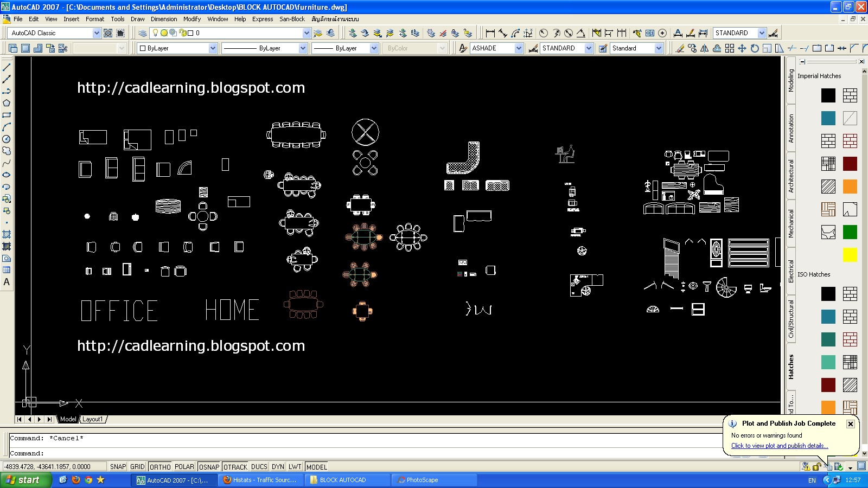Viewport: 868px width, 488px height.
Task: Click the Linear dimension tool
Action: pos(490,33)
